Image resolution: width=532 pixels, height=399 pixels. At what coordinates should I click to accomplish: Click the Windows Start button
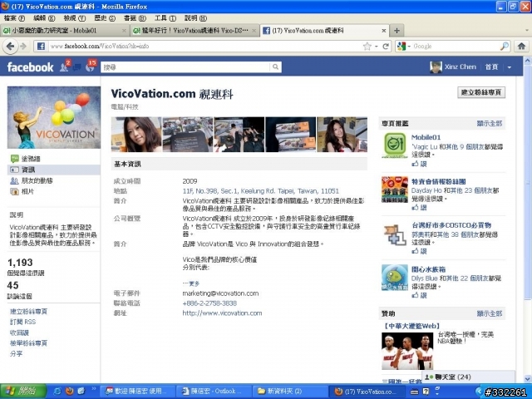click(x=23, y=392)
